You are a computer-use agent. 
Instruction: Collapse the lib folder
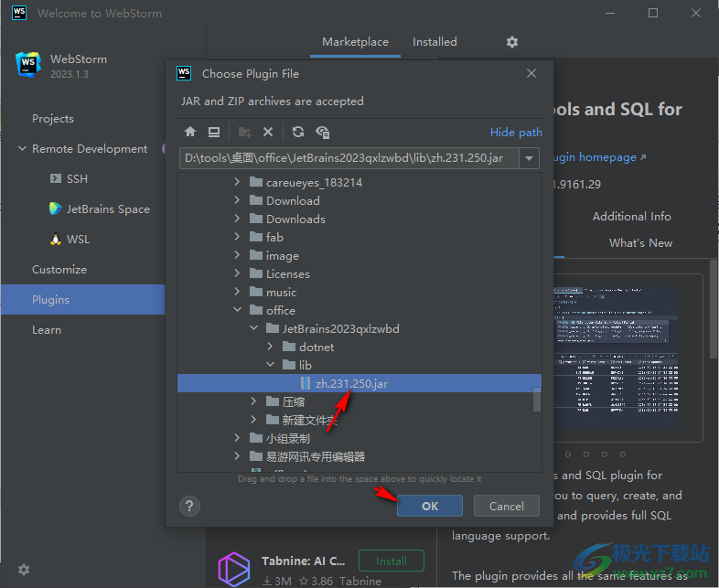(x=270, y=365)
